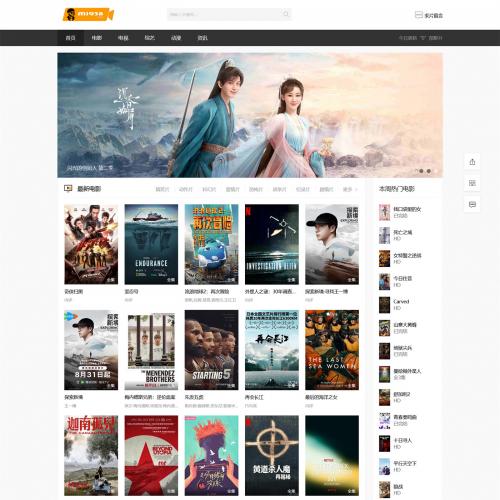500x500 pixels.
Task: Open the THE LAST SEA WOMEN poster
Action: coord(332,350)
